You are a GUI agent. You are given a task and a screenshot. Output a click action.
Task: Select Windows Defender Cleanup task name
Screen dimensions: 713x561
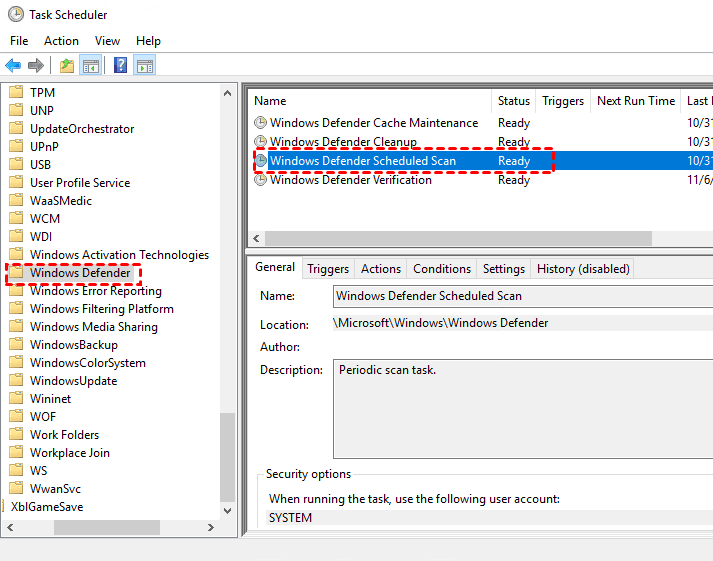click(343, 141)
